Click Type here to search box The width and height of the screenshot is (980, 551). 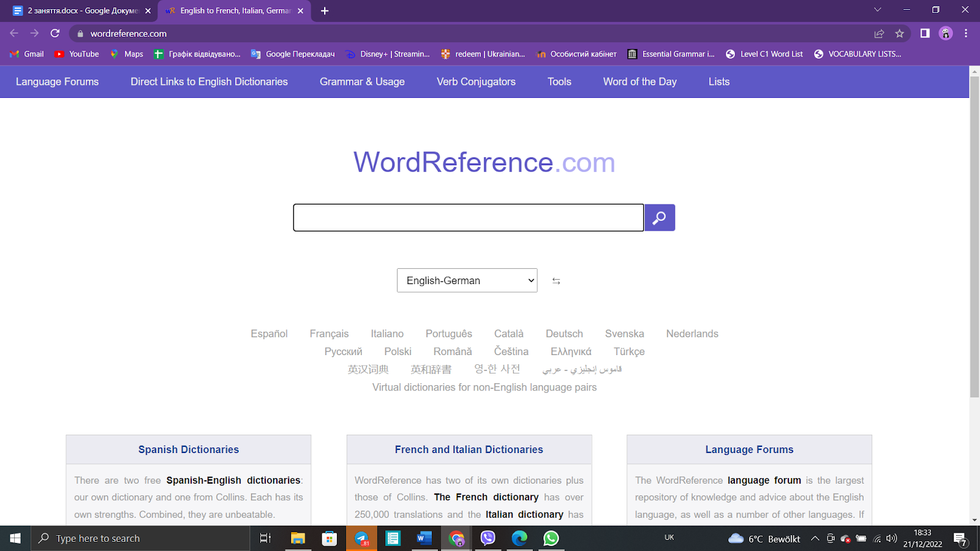[141, 538]
